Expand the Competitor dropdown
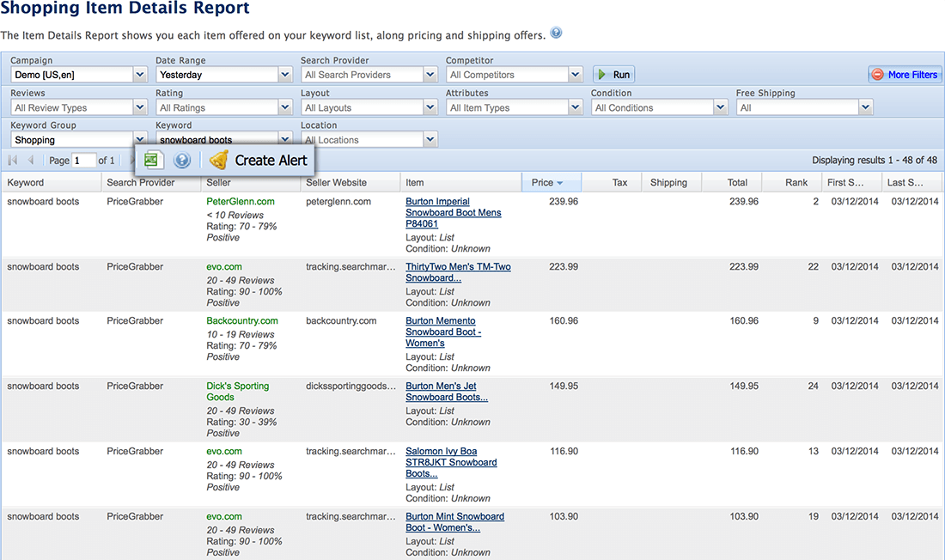945x560 pixels. click(x=514, y=75)
